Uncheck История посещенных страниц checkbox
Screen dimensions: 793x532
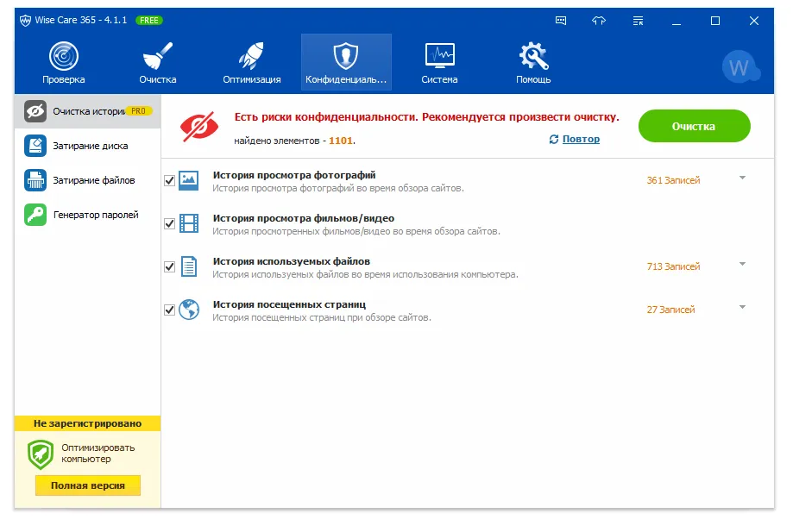point(169,310)
